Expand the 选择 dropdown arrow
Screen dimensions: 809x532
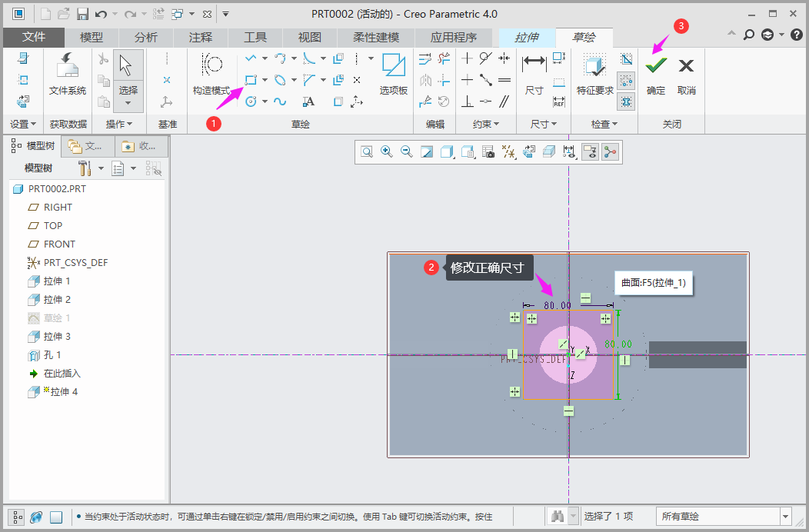pyautogui.click(x=128, y=103)
